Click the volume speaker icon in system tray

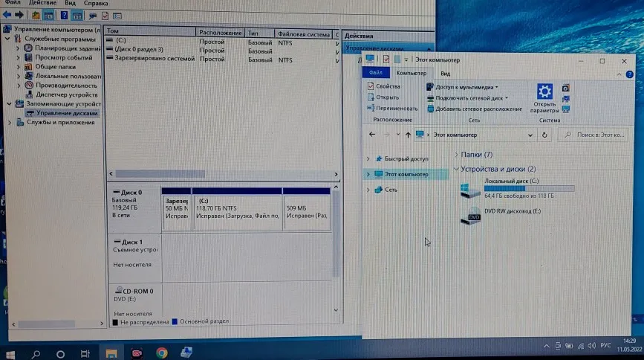(591, 346)
